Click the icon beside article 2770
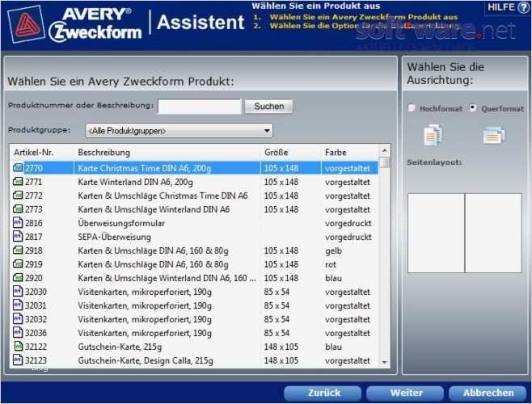The height and width of the screenshot is (404, 532). [x=18, y=168]
